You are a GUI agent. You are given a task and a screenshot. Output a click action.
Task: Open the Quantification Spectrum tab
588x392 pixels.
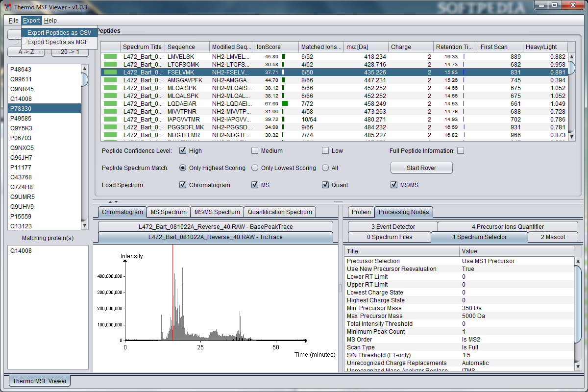[x=280, y=212]
